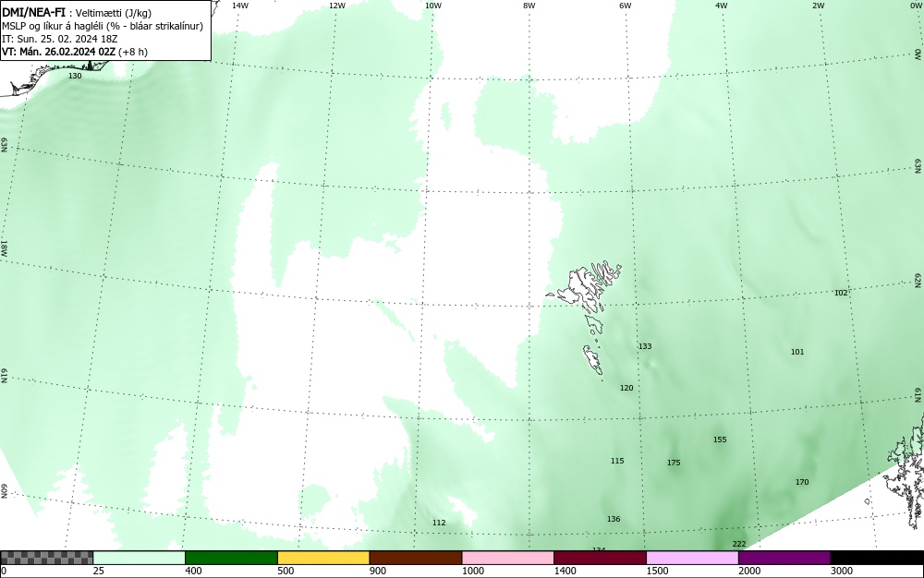
Task: Click the maroon 1400-1500 legend swatch
Action: [x=600, y=558]
